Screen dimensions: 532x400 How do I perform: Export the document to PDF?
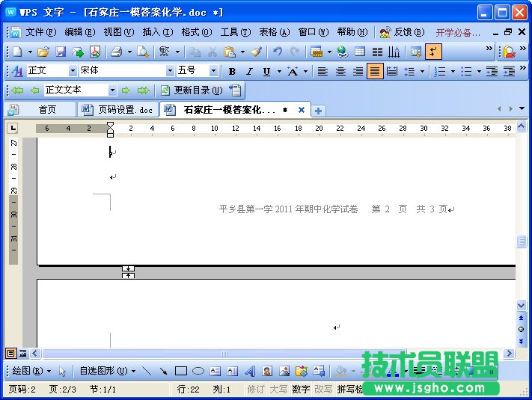(x=95, y=52)
